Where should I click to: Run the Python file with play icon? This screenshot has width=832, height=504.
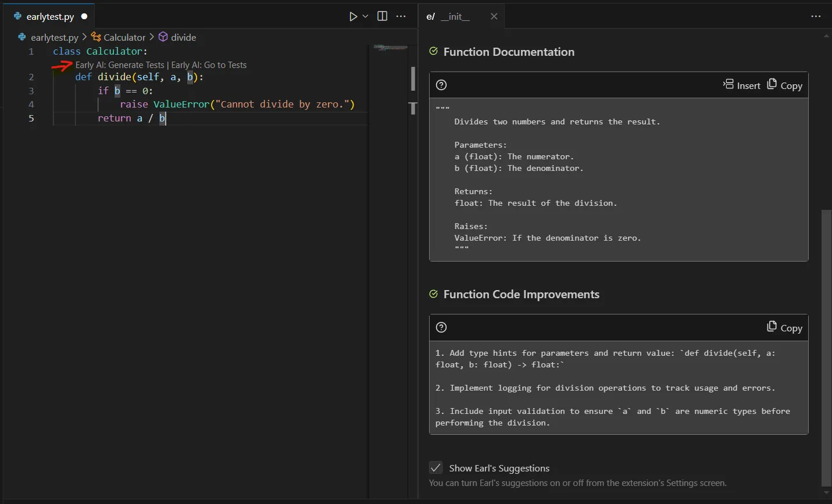[353, 16]
